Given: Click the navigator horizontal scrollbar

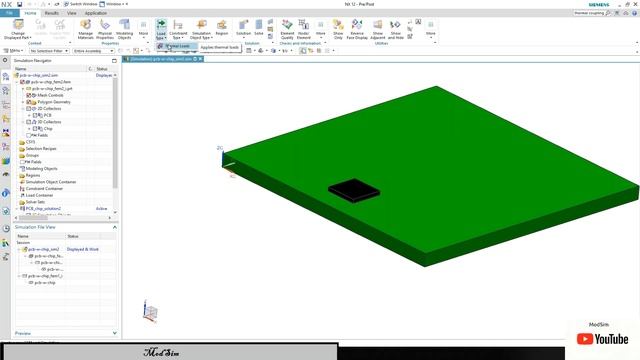Looking at the screenshot, I should (x=33, y=218).
